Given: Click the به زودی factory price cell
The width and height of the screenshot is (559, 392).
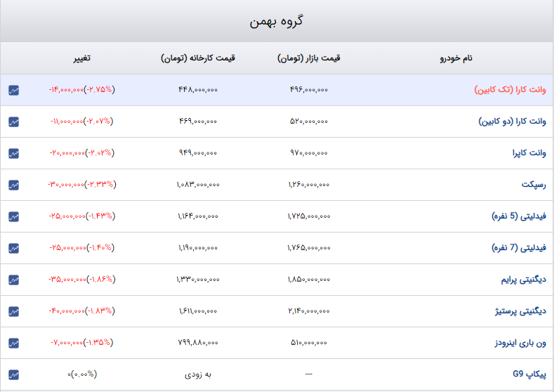Looking at the screenshot, I should (x=198, y=374).
